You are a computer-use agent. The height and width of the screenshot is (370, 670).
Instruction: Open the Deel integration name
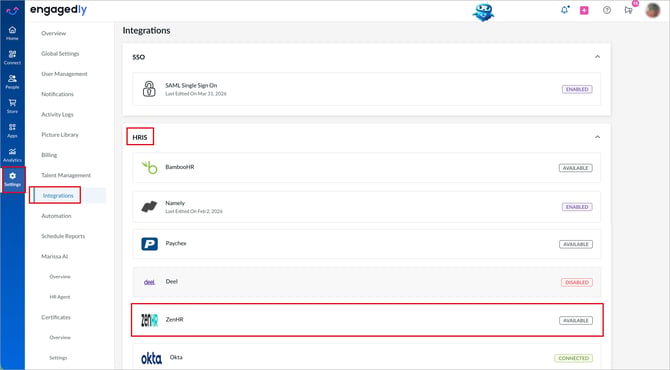(x=171, y=281)
